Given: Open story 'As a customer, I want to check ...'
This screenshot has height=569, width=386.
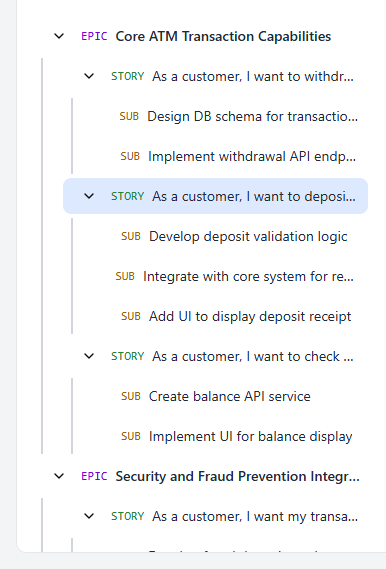Looking at the screenshot, I should coord(253,356).
